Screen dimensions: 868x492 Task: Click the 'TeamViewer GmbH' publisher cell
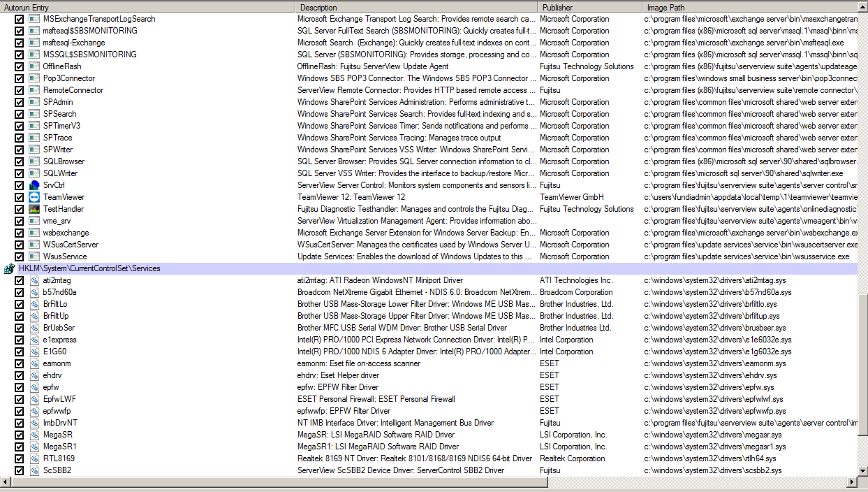572,197
